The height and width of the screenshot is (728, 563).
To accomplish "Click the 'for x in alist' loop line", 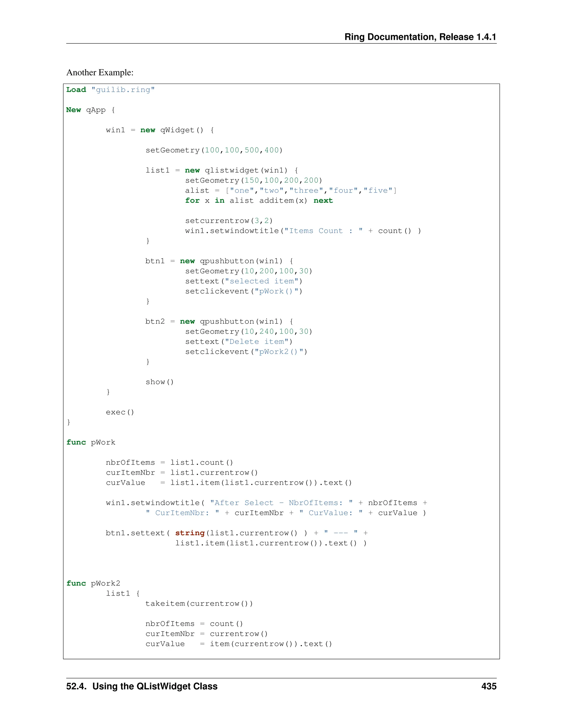I will [x=259, y=201].
